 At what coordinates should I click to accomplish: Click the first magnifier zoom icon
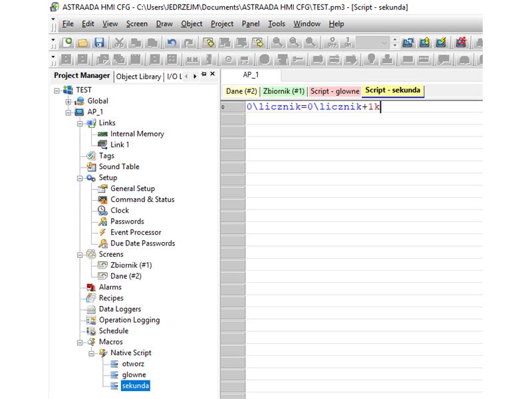tap(277, 43)
